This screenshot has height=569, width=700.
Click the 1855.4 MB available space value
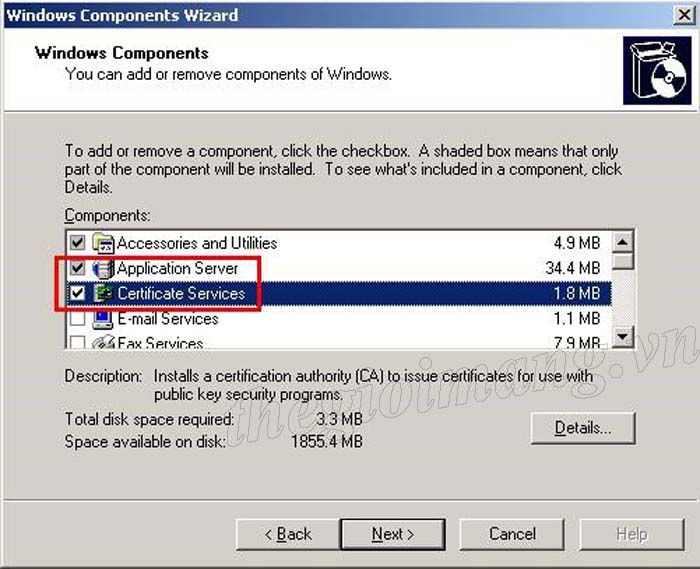[x=327, y=442]
